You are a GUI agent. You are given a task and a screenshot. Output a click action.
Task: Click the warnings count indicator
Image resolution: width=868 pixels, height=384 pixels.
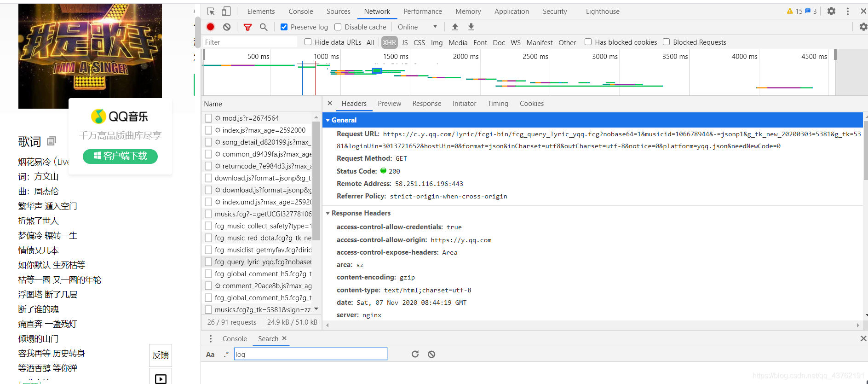(794, 12)
